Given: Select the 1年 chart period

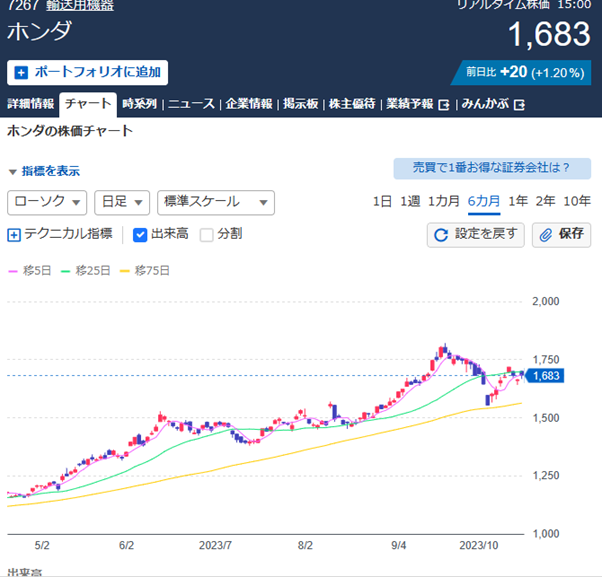Looking at the screenshot, I should point(518,201).
